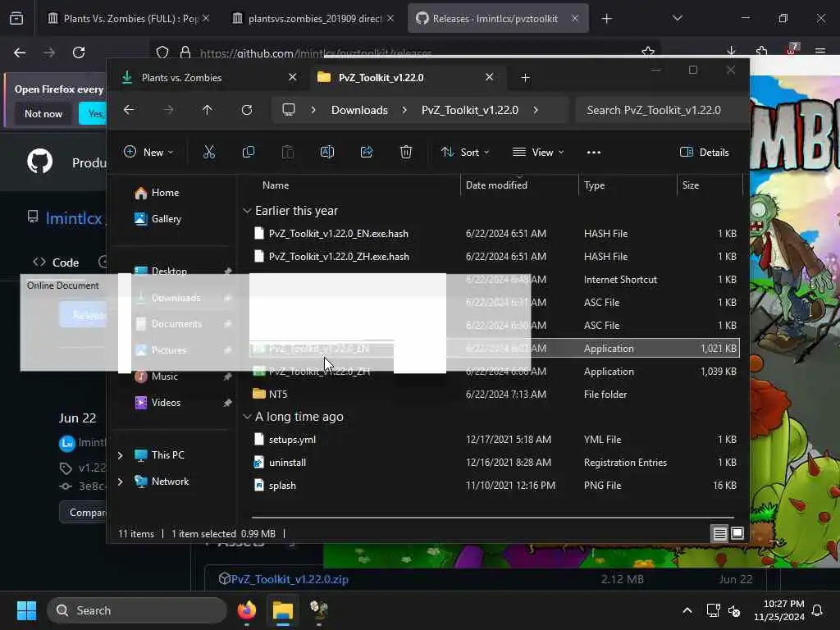Go up one folder level

[x=208, y=110]
